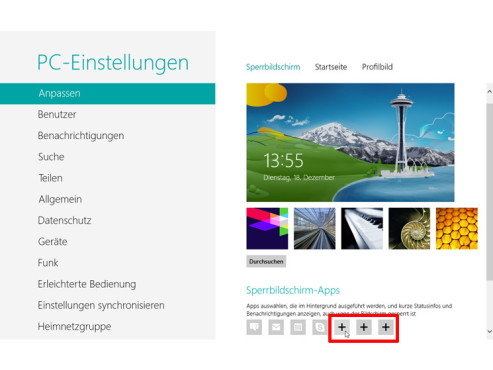Open the Mail lock screen app slot
This screenshot has width=493, height=370.
pos(276,327)
